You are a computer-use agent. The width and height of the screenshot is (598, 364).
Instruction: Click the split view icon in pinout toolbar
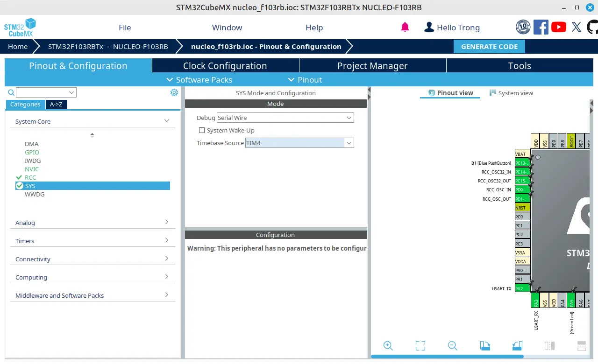pyautogui.click(x=549, y=346)
